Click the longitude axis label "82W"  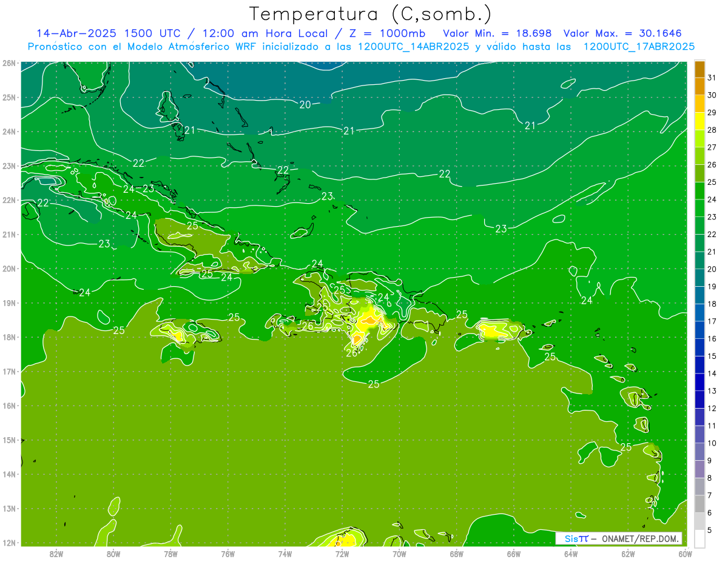56,553
